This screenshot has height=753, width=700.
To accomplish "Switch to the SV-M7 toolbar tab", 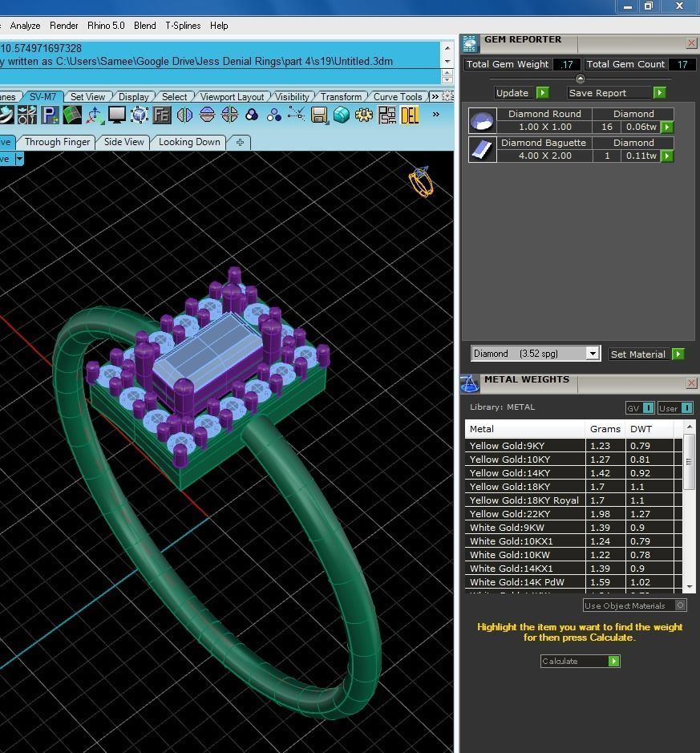I will click(x=42, y=96).
